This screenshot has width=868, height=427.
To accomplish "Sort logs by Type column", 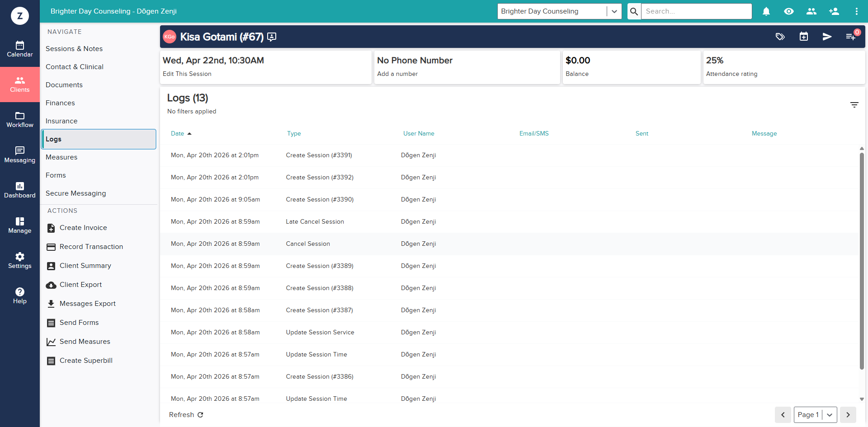I will click(x=294, y=134).
